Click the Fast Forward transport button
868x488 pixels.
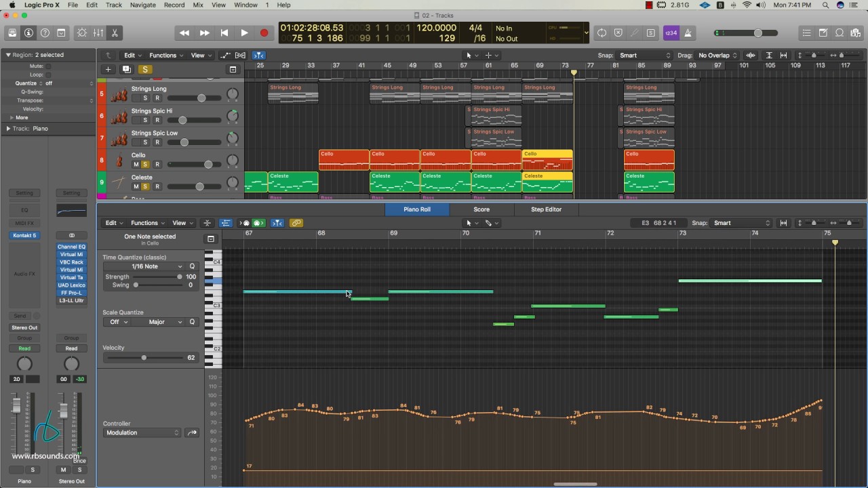click(x=204, y=33)
